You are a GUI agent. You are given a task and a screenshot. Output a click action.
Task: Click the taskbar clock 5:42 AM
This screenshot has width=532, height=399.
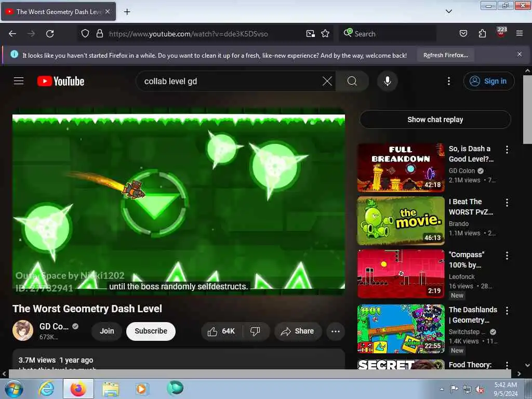(506, 389)
